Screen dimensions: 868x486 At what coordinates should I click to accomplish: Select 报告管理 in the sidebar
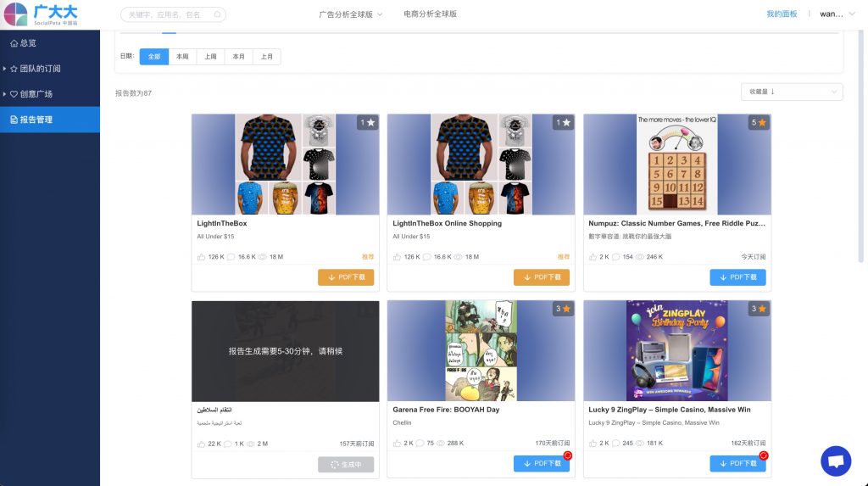point(50,119)
